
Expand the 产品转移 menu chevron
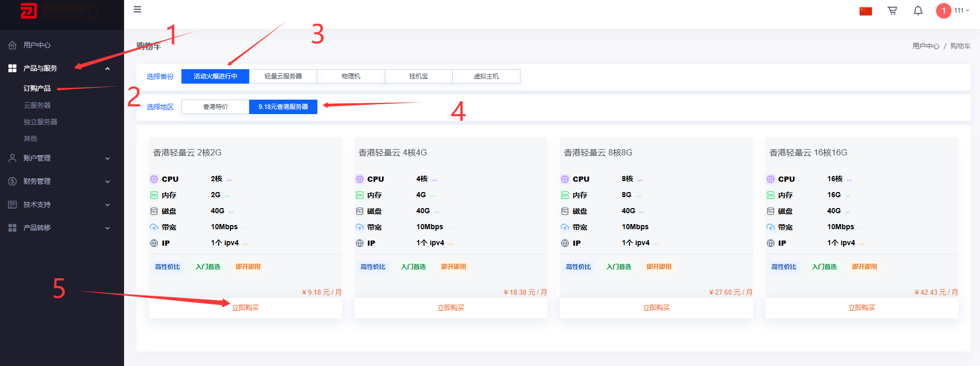pos(108,228)
